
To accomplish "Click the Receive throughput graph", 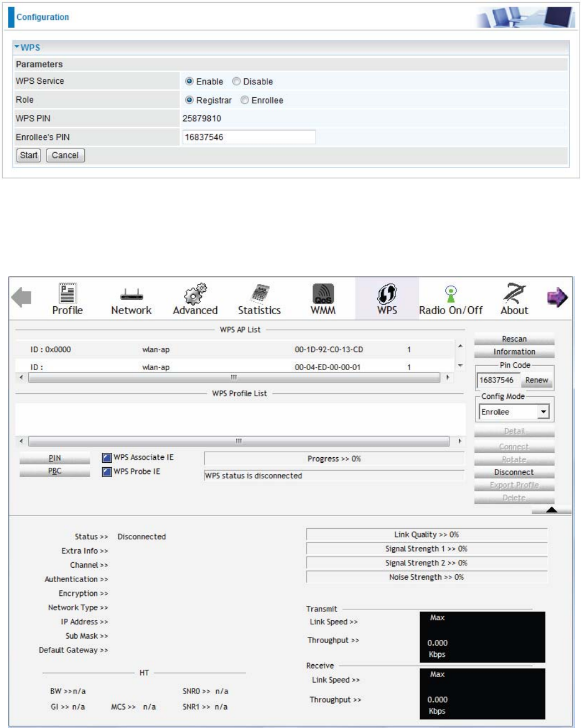I will pyautogui.click(x=483, y=694).
